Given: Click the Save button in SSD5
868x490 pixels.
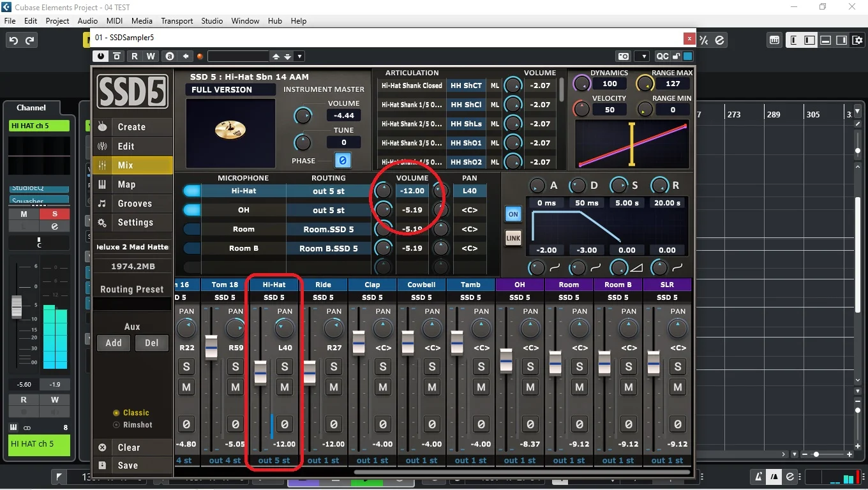Looking at the screenshot, I should point(127,465).
